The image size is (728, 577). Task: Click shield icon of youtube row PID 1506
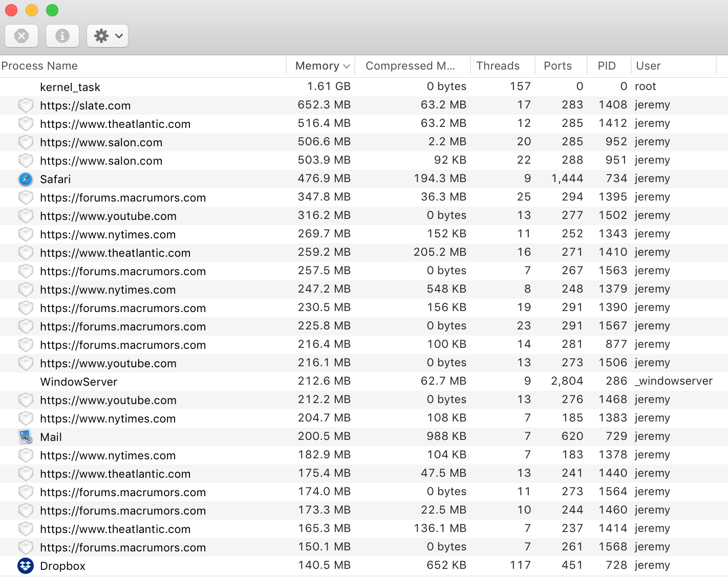[26, 363]
